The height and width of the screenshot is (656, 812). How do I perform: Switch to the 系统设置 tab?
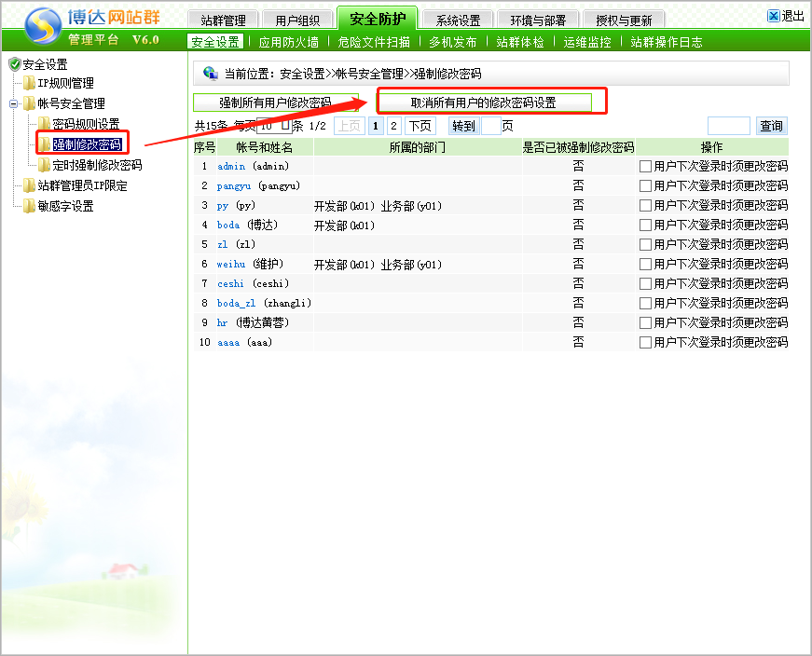pos(458,20)
